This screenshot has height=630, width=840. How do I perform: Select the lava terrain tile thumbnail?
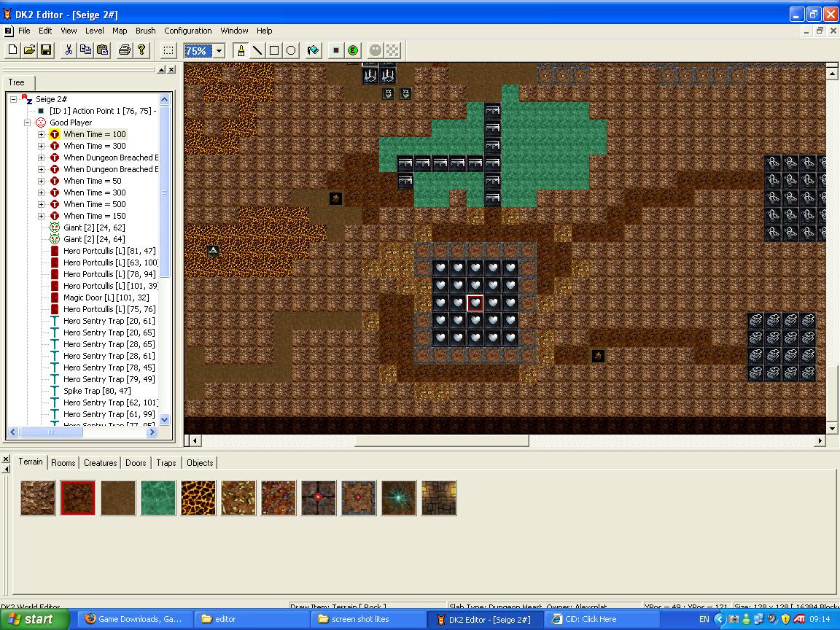[198, 498]
